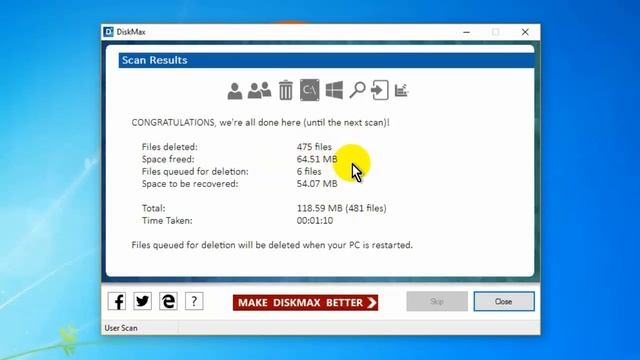640x360 pixels.
Task: Click the '00:01:10' time taken value
Action: click(315, 220)
